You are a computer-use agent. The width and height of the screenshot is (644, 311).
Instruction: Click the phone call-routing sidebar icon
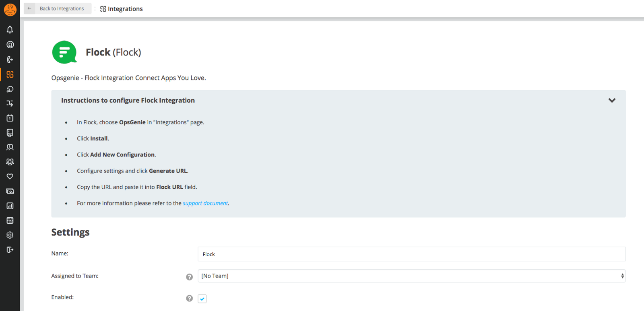coord(10,60)
